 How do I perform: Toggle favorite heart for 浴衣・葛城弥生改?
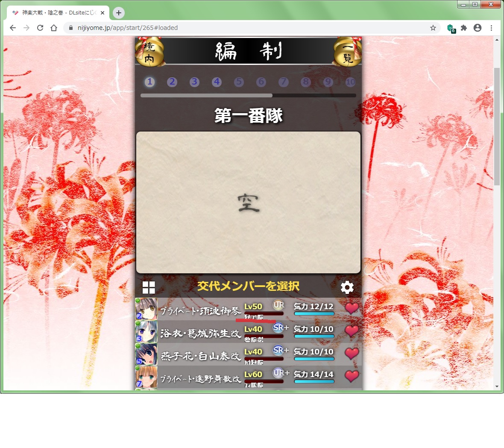tap(352, 331)
